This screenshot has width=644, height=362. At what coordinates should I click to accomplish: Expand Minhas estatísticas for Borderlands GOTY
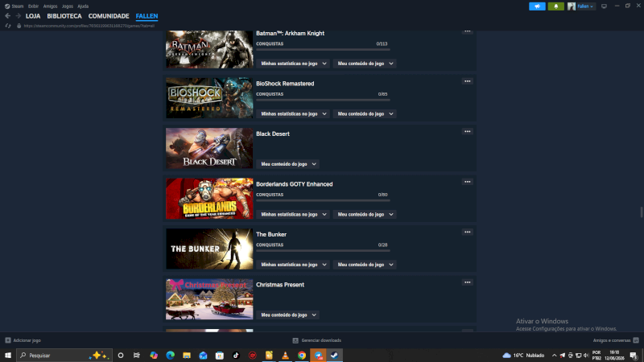pos(293,214)
